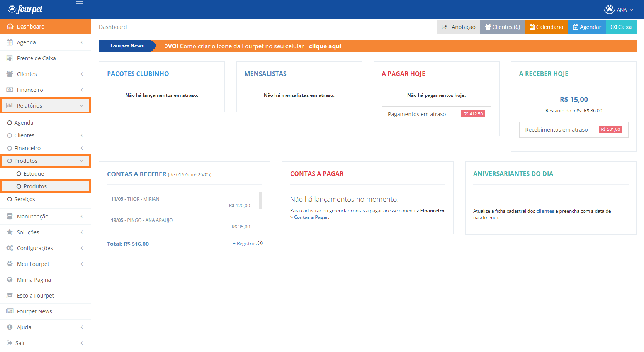
Task: Click the Relatórios bar chart icon
Action: [10, 106]
